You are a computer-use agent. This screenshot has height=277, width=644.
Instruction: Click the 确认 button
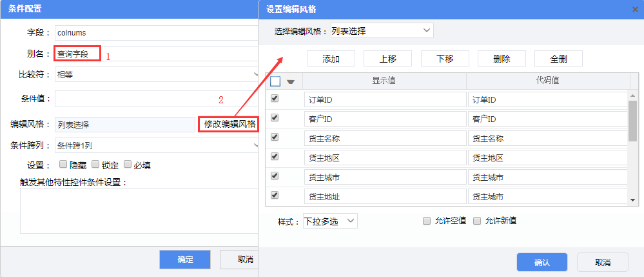tap(542, 262)
